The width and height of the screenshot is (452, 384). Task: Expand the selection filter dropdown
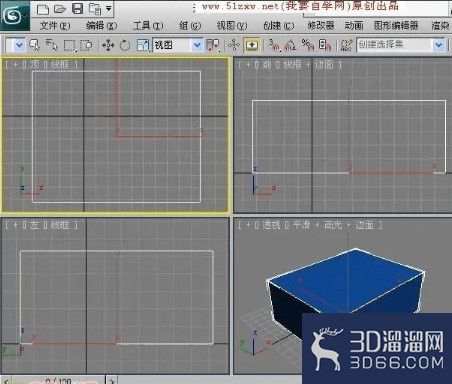coord(19,45)
